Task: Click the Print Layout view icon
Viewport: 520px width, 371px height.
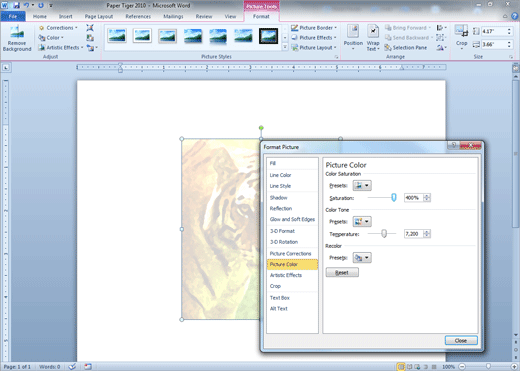Action: point(401,367)
